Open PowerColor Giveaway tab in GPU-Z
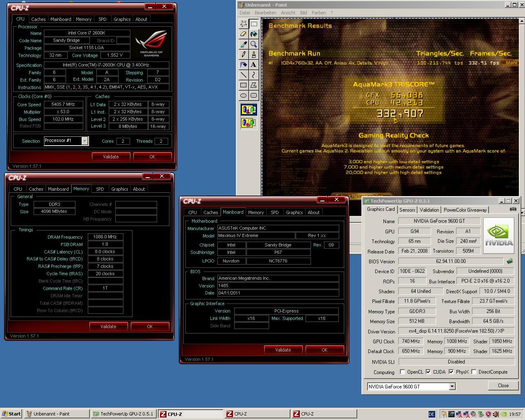This screenshot has height=420, width=525. [465, 210]
